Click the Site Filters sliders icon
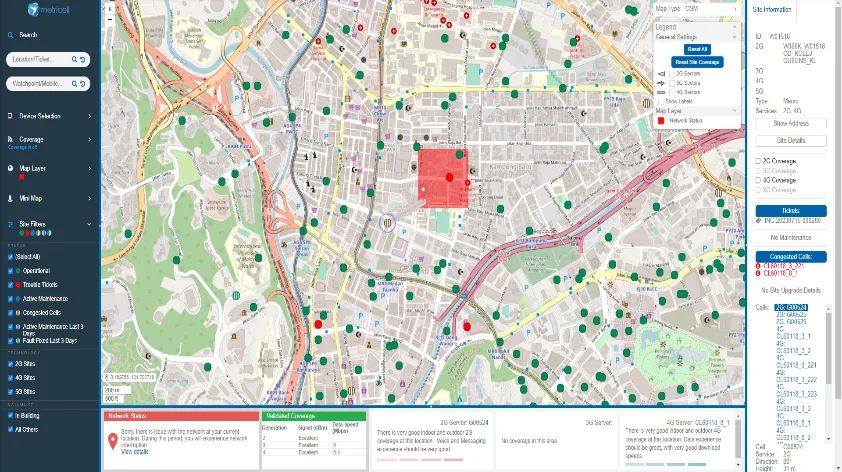This screenshot has height=472, width=842. point(10,224)
